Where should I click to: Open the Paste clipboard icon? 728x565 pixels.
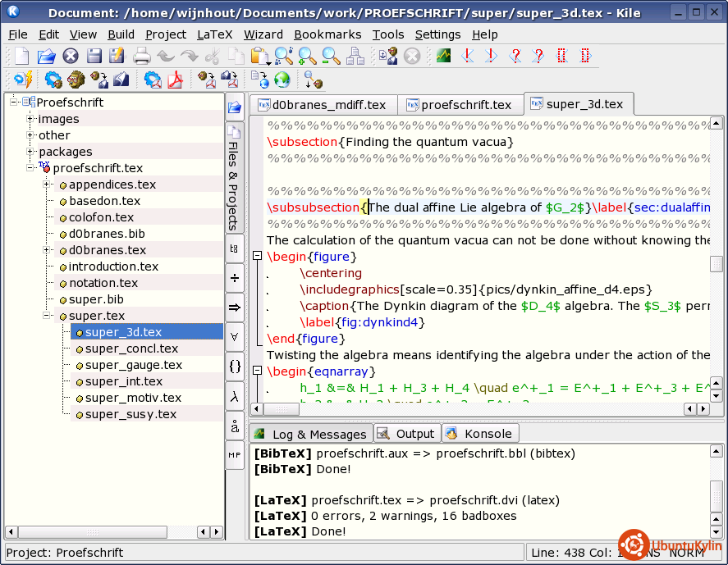[x=260, y=56]
